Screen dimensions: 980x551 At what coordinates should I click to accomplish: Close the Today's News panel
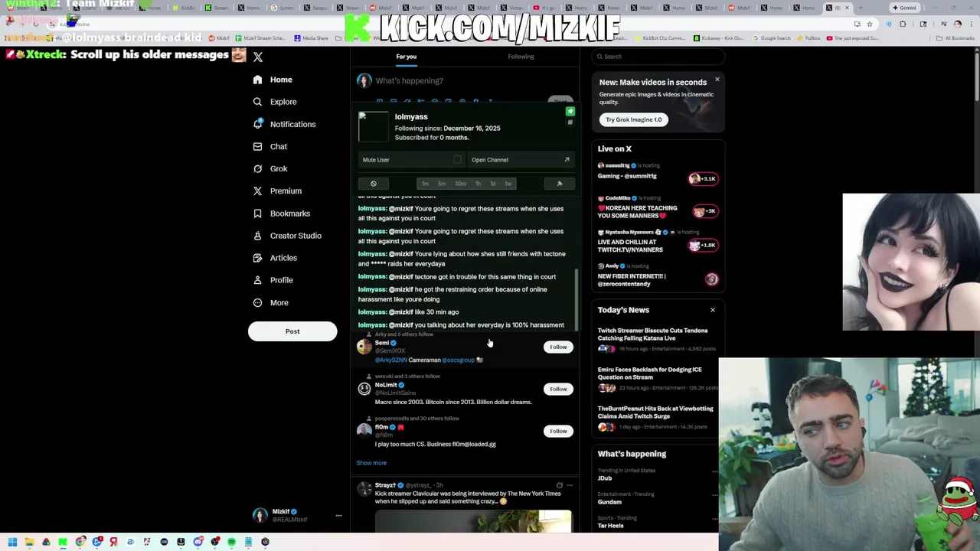[x=713, y=310]
